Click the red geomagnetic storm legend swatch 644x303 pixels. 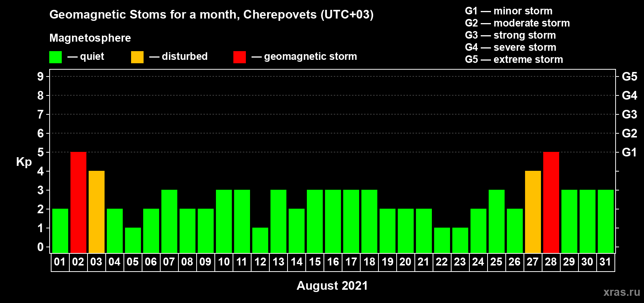point(239,57)
